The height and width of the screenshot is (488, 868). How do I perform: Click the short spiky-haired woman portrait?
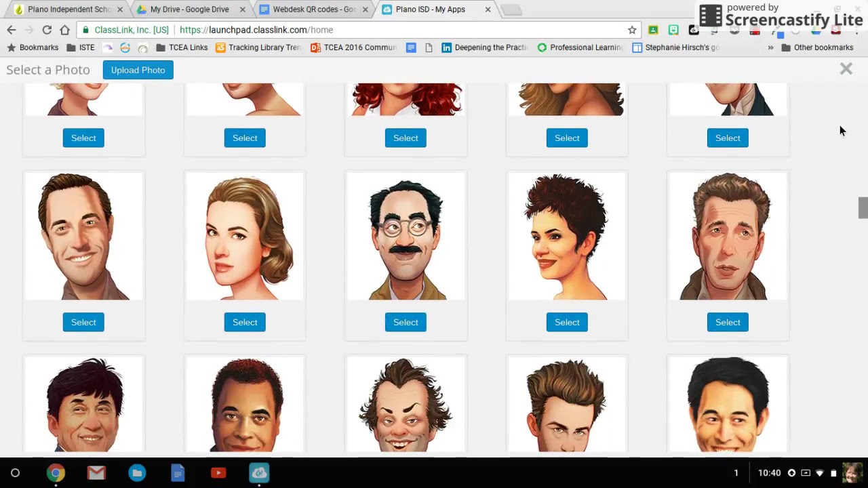pos(567,236)
